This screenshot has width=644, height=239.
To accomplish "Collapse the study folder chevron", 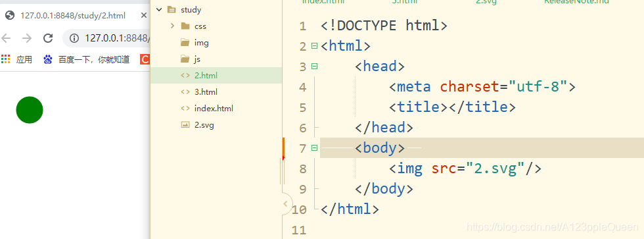I will coord(159,9).
